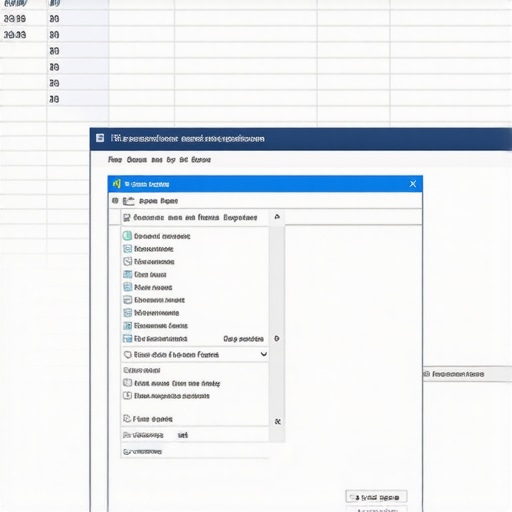Toggle the second checkbox under the dropdown
The width and height of the screenshot is (512, 512).
[x=127, y=395]
